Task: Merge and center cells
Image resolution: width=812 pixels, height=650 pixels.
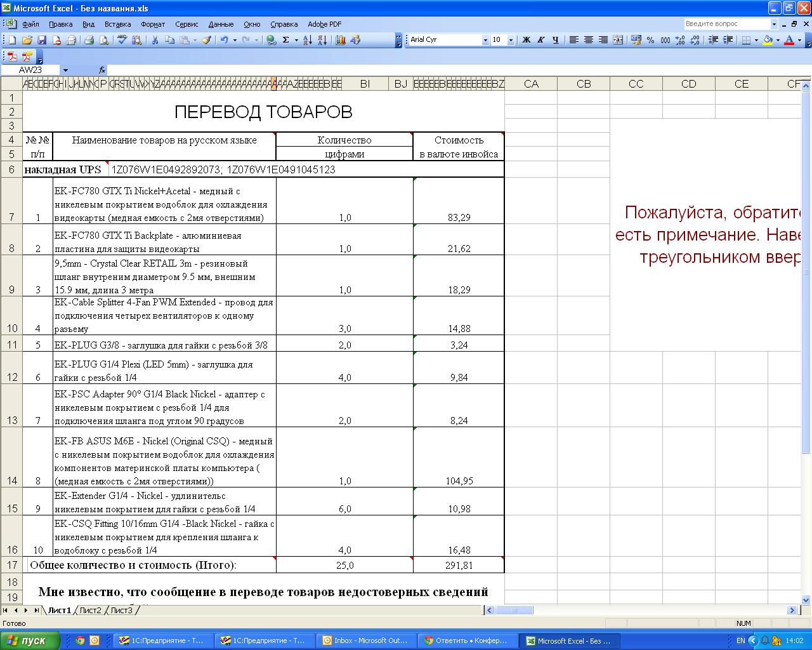Action: [619, 40]
